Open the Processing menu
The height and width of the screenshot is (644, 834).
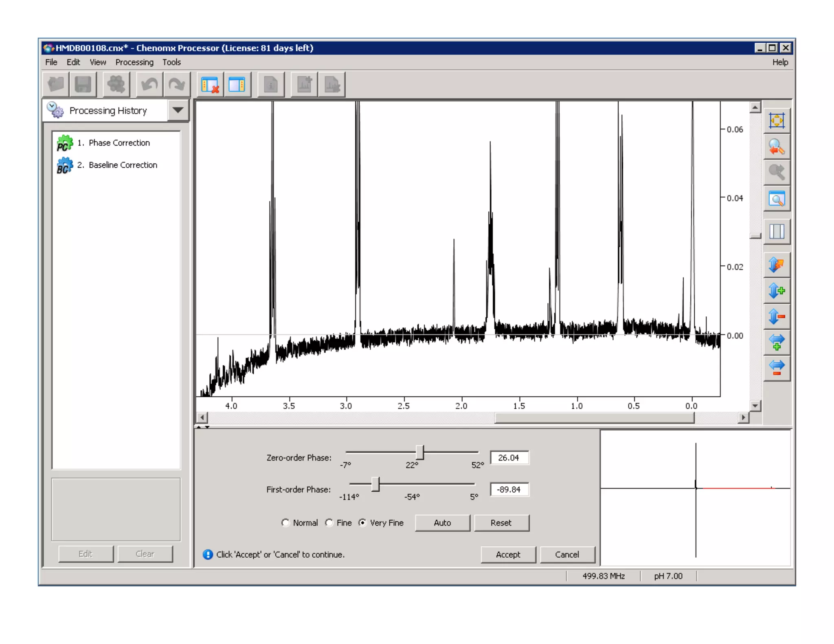(x=134, y=62)
